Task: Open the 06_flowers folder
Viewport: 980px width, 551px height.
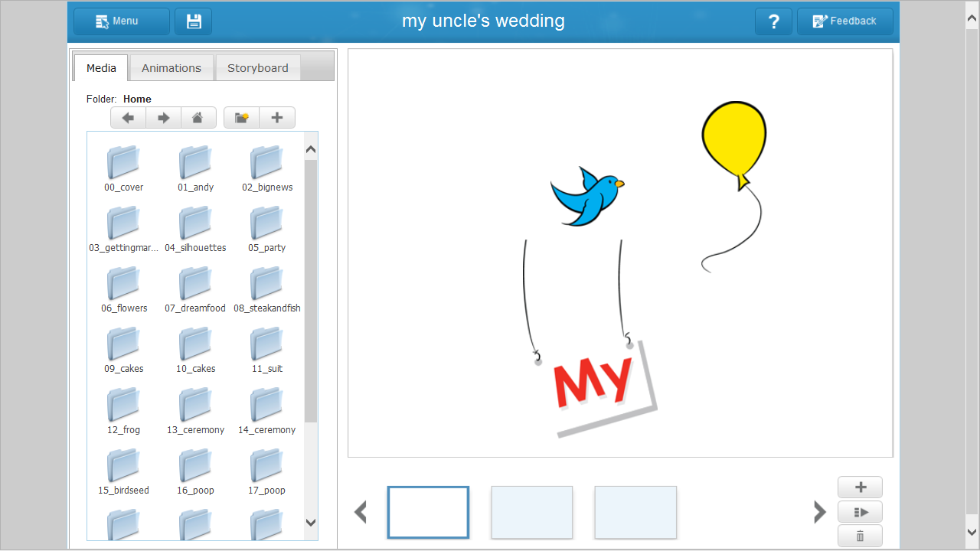Action: [124, 289]
